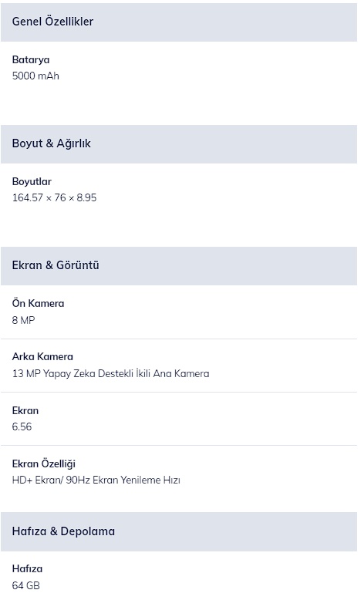Collapse the Genel Özellikler section header
Screen dimensions: 364x600
pos(179,22)
